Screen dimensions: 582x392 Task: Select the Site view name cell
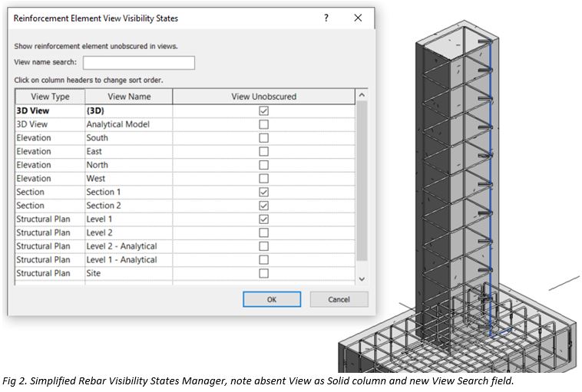(129, 273)
